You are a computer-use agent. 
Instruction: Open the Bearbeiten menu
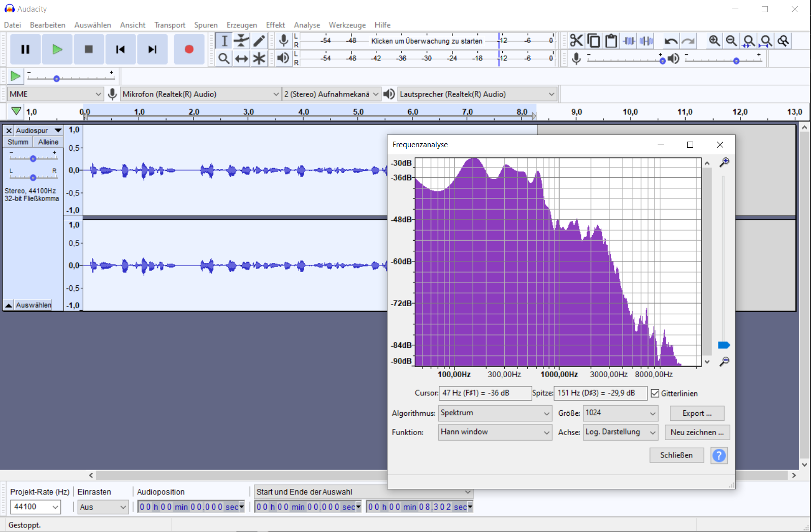click(48, 25)
